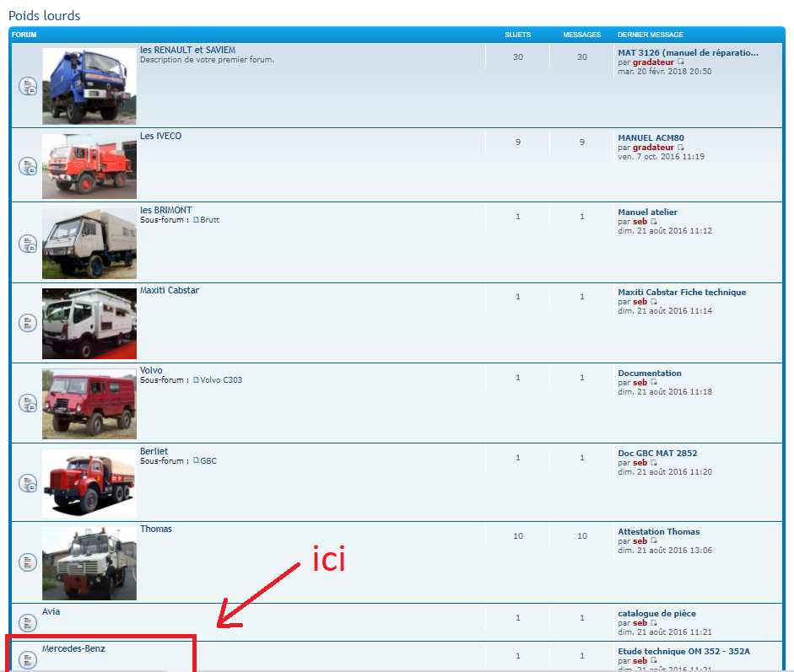Click the Berliet red truck thumbnail
Viewport: 794px width, 672px height.
tap(89, 483)
